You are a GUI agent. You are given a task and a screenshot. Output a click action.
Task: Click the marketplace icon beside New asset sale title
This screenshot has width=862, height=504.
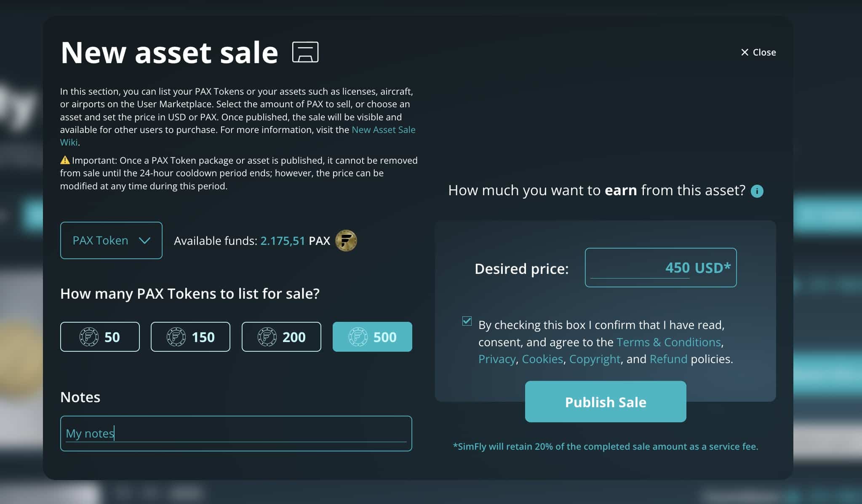coord(305,52)
